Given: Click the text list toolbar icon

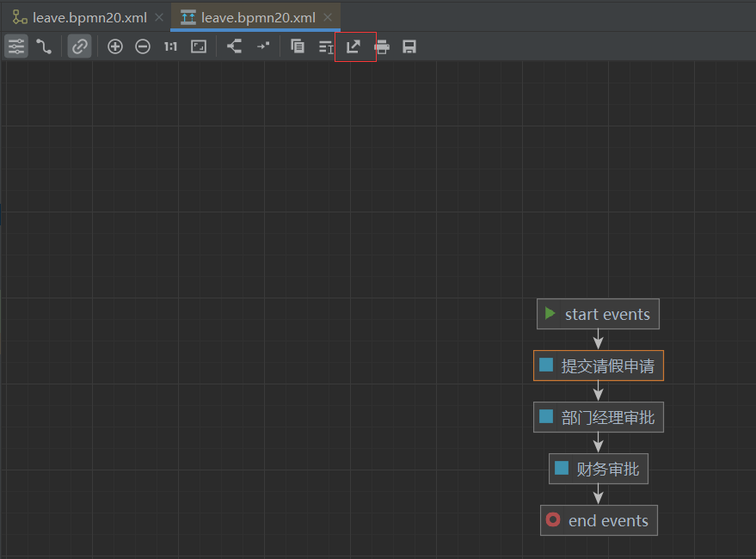Looking at the screenshot, I should tap(326, 46).
